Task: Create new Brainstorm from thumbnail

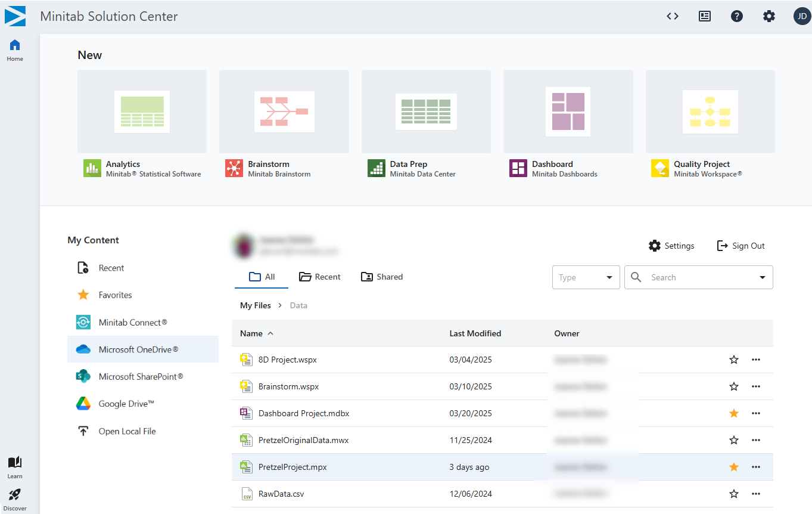Action: pos(284,112)
